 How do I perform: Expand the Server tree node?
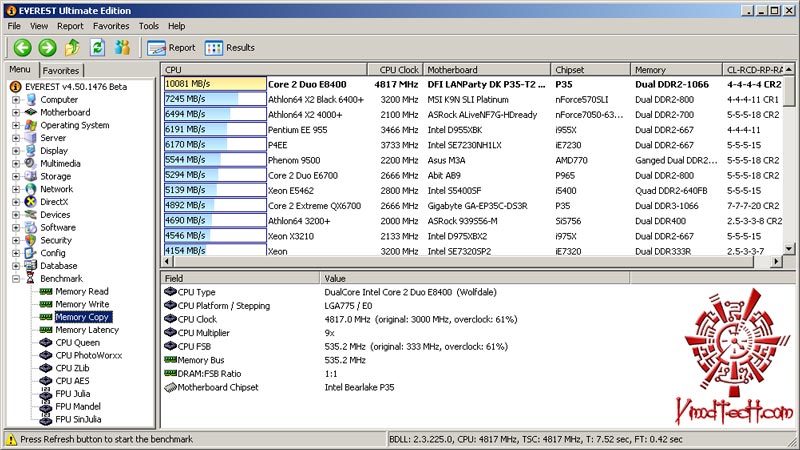click(x=16, y=138)
